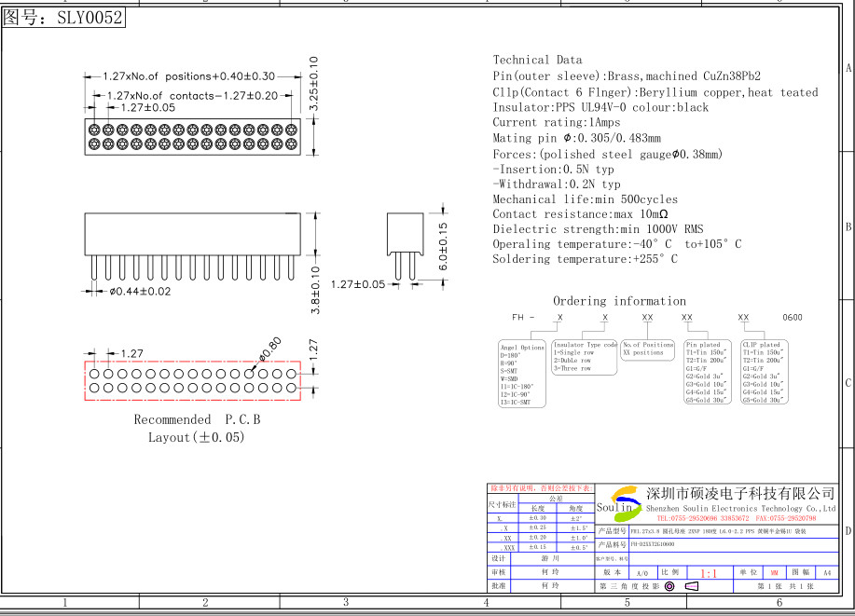
Task: Click the side-view connector profile drawing
Action: click(406, 246)
